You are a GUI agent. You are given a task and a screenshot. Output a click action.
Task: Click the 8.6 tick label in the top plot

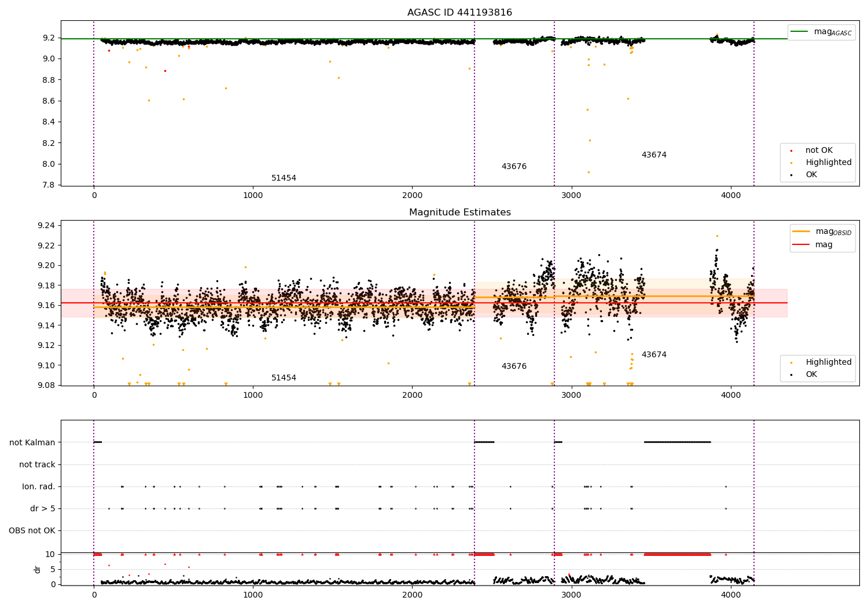coord(48,101)
